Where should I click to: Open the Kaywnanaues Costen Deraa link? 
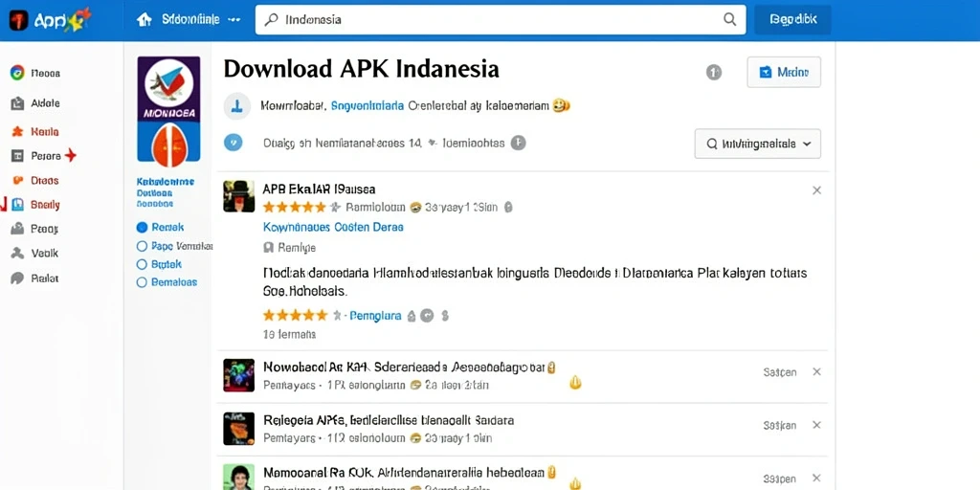coord(333,227)
